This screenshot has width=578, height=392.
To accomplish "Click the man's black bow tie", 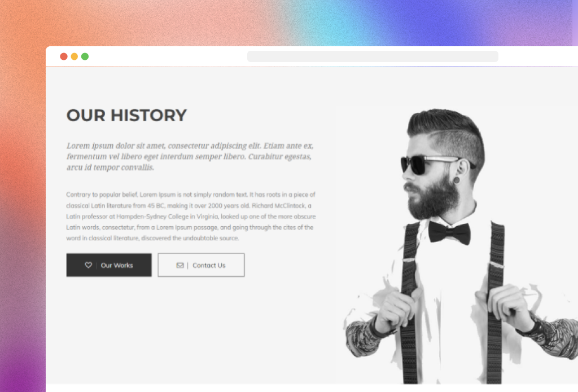I will 449,232.
